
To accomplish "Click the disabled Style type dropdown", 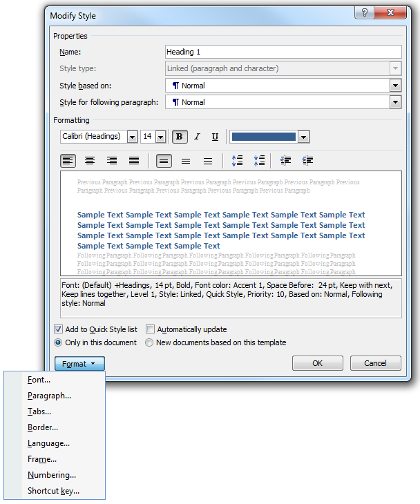I will tap(283, 68).
